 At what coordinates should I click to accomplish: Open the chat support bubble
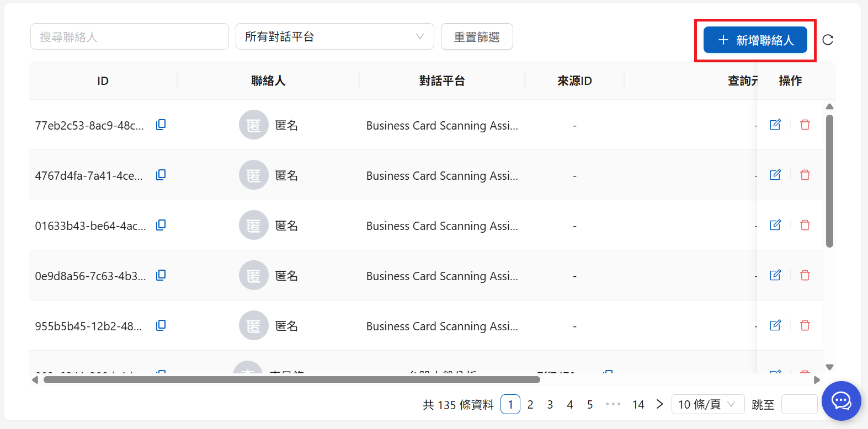point(841,401)
